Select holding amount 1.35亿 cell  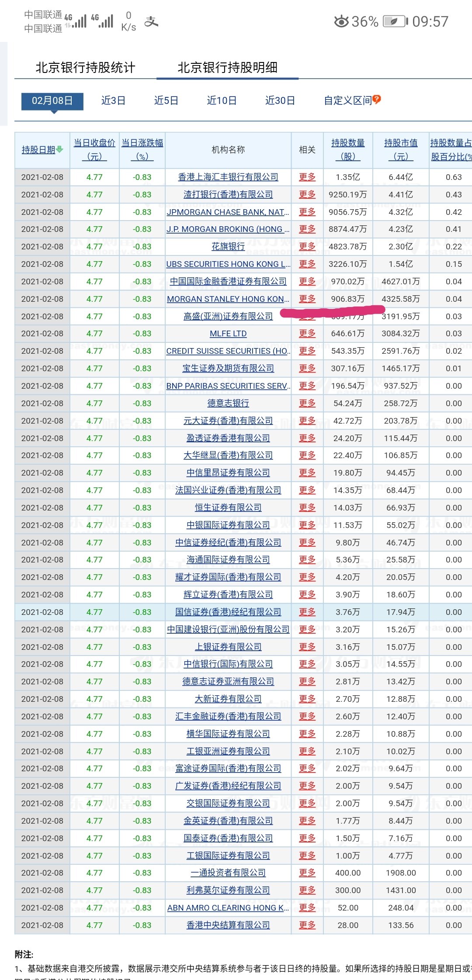348,177
